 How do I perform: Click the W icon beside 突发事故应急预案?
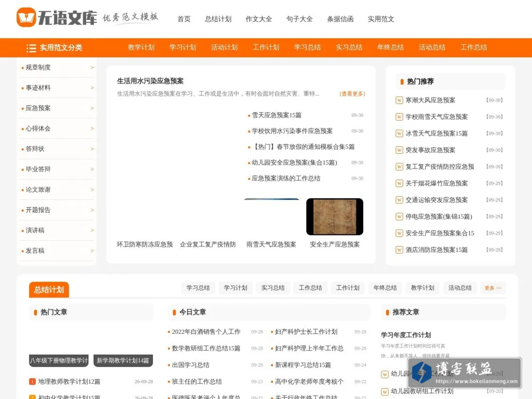[x=399, y=150]
